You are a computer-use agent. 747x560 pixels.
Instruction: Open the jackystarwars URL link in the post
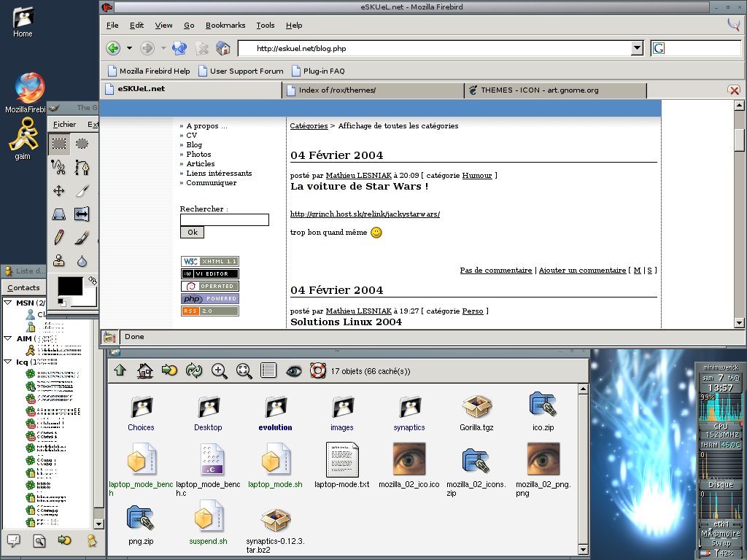tap(365, 214)
